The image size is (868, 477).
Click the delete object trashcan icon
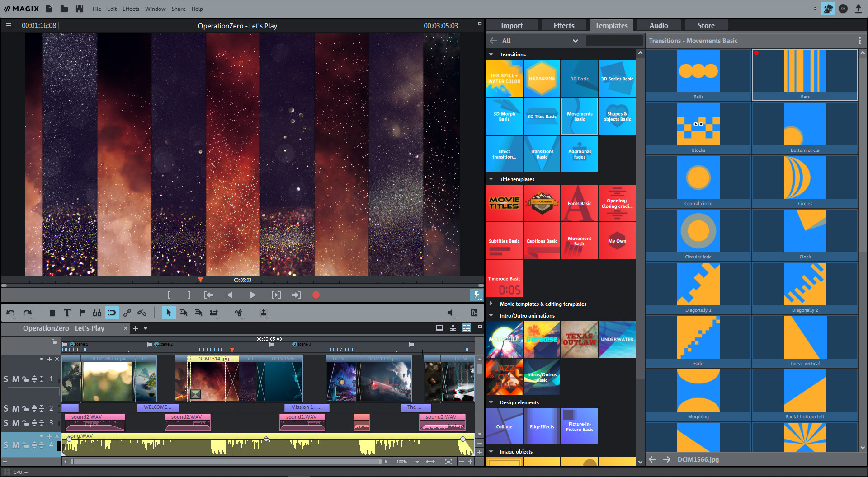(x=52, y=313)
